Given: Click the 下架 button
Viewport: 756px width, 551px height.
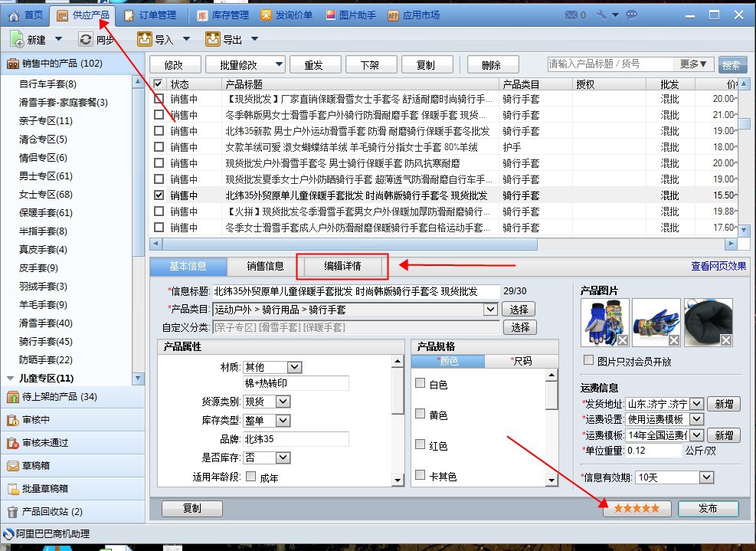Looking at the screenshot, I should tap(370, 64).
